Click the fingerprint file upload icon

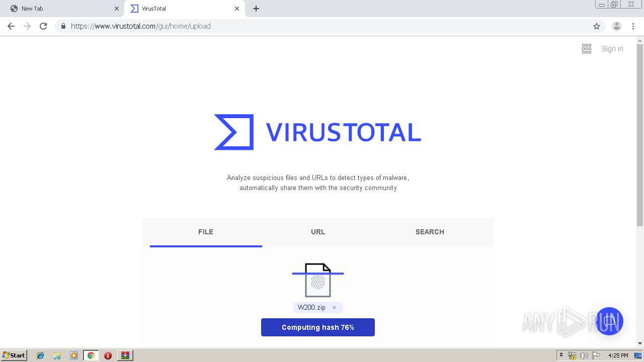[318, 280]
